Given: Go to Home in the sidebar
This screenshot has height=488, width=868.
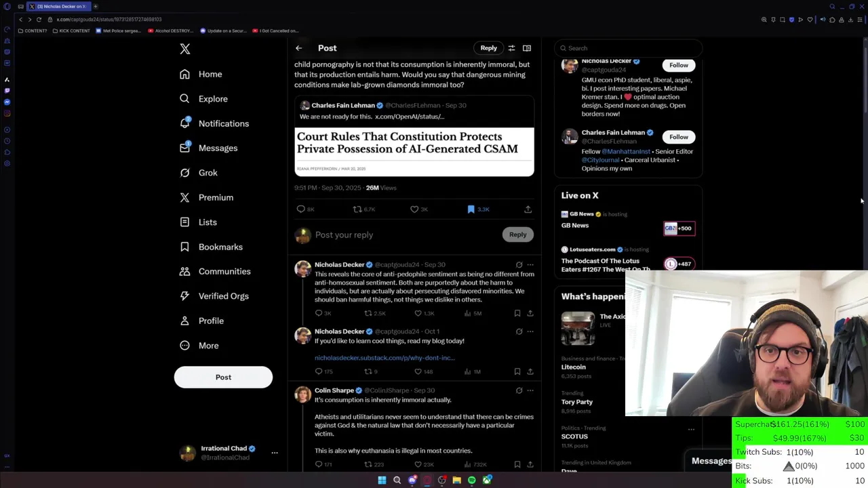Looking at the screenshot, I should coord(201,74).
